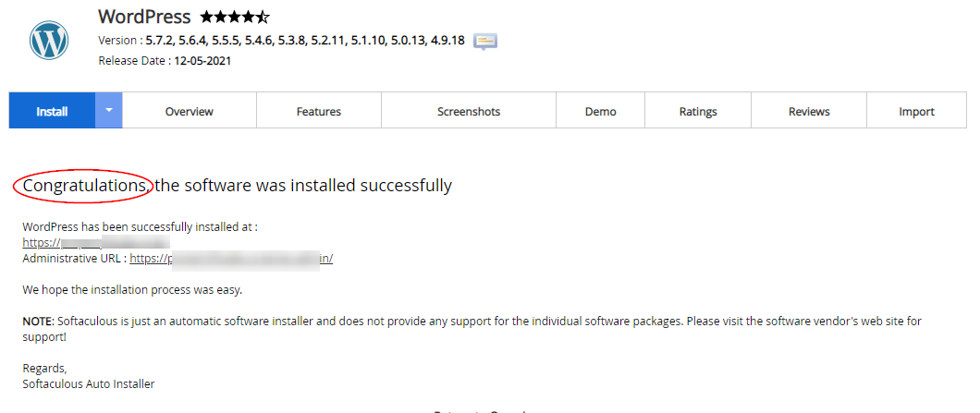This screenshot has height=413, width=980.
Task: Expand the Install dropdown arrow
Action: point(109,111)
